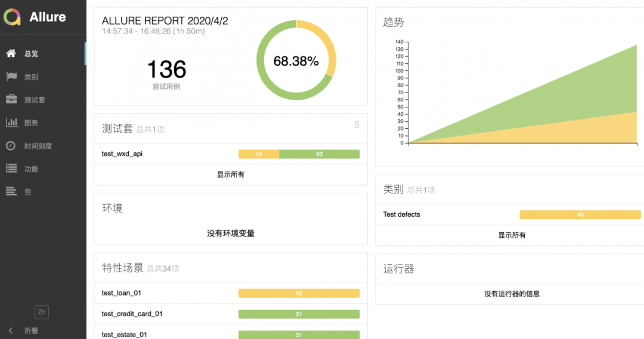Click the 类别 widget heading in main panel
Screen dimensions: 644x339
tap(394, 189)
